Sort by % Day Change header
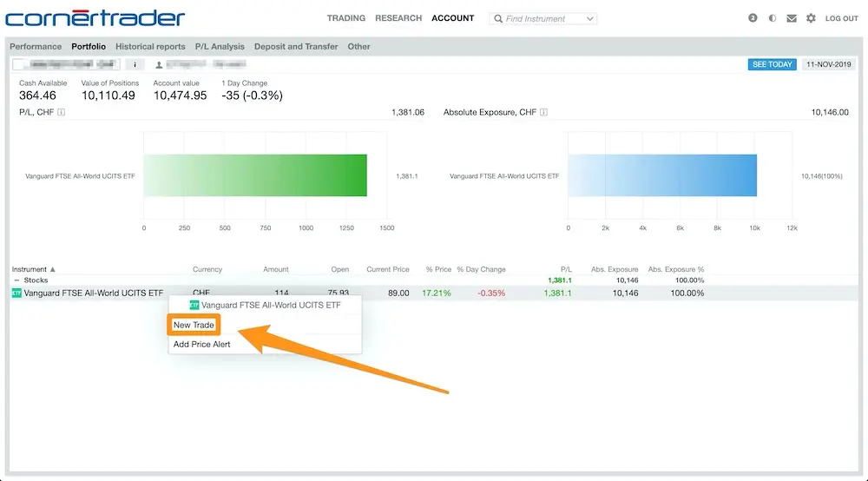The image size is (868, 481). pyautogui.click(x=481, y=269)
